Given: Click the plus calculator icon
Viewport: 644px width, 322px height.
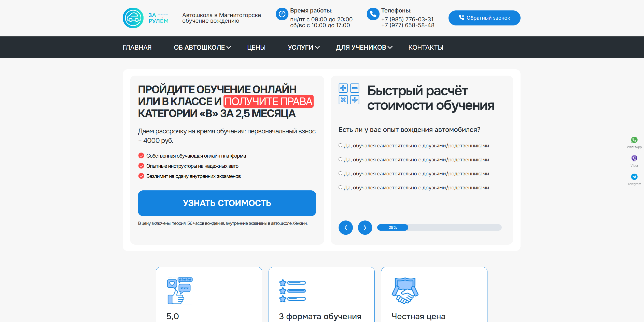Looking at the screenshot, I should pos(343,88).
